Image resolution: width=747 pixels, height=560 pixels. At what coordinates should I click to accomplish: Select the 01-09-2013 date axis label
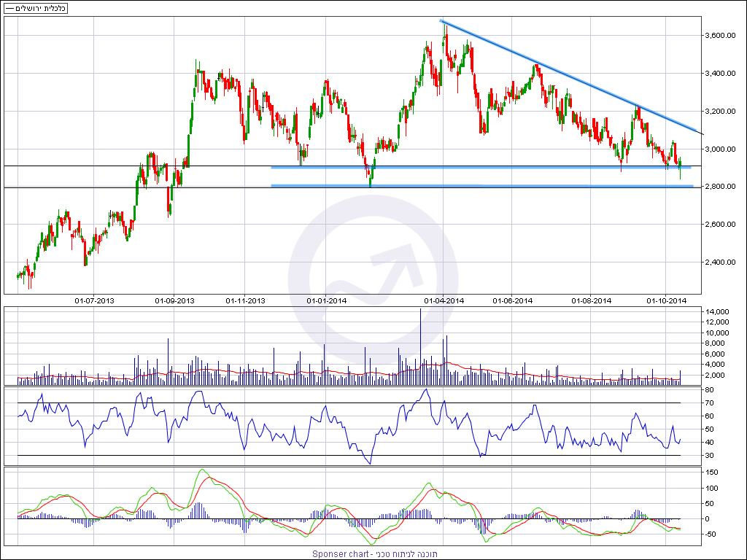pos(174,300)
